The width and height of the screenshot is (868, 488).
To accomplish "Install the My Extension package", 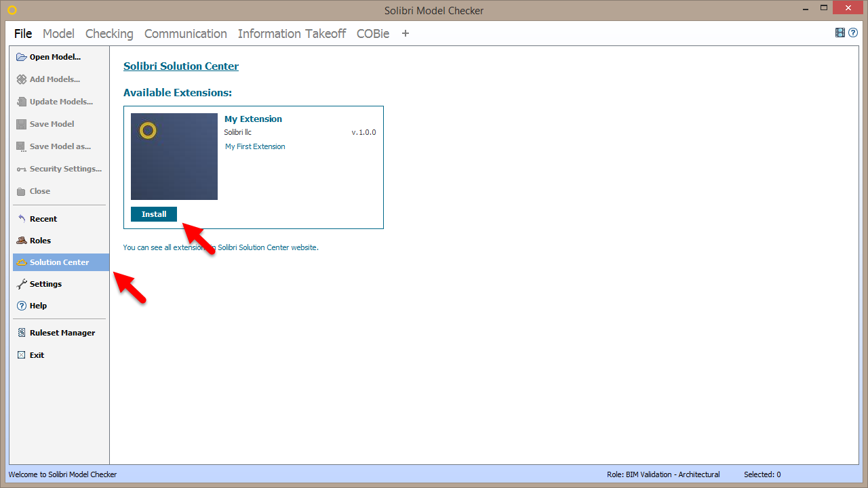I will point(153,213).
